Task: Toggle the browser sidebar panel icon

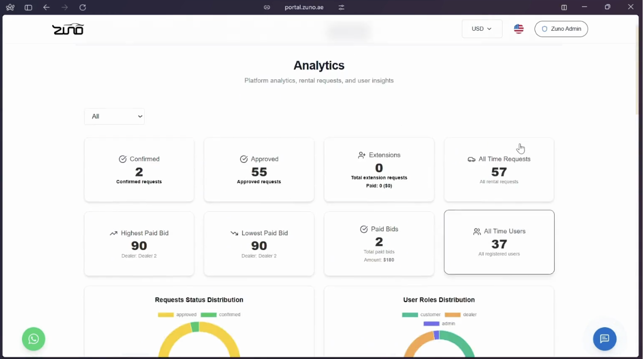Action: 28,7
